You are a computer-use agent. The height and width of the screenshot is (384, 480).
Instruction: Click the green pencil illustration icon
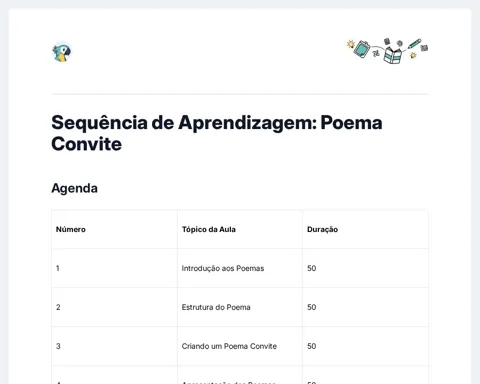414,43
